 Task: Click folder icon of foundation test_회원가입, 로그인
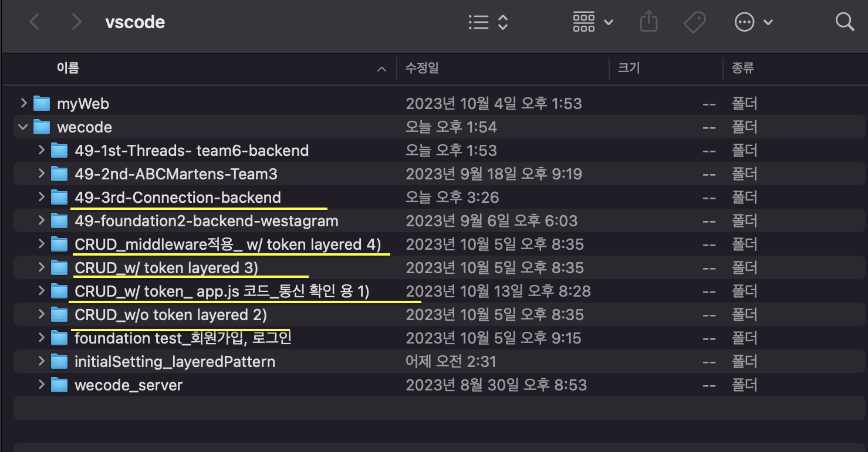59,338
